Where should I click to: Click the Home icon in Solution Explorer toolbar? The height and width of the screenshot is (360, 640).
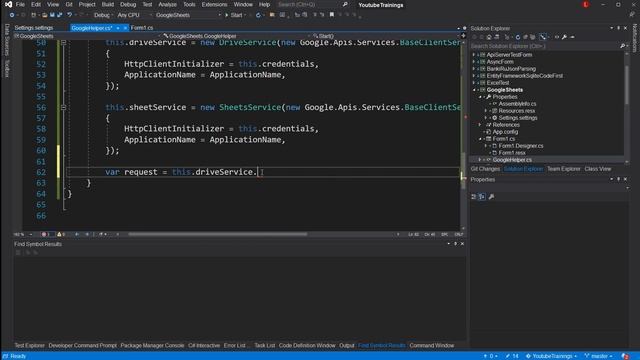tap(489, 37)
